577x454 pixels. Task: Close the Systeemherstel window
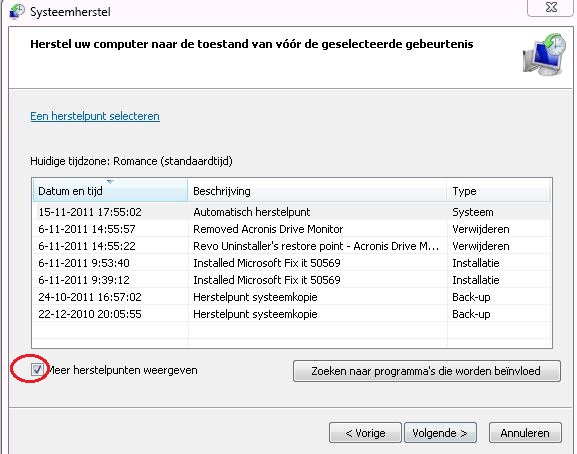pos(551,7)
